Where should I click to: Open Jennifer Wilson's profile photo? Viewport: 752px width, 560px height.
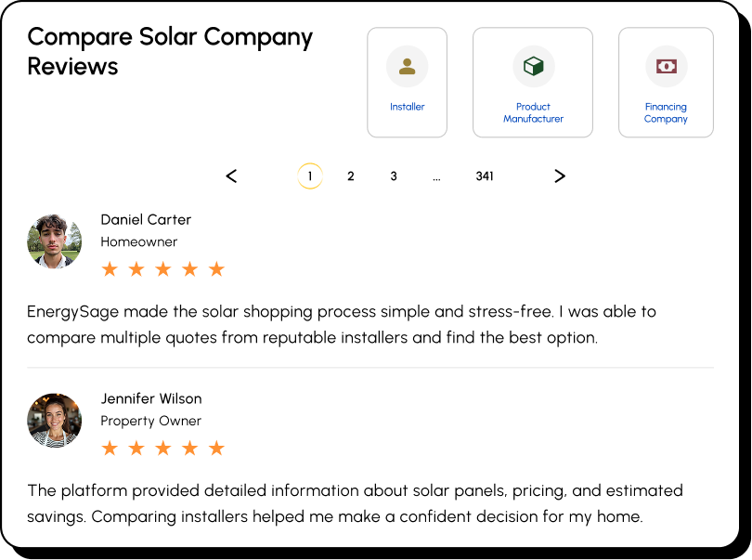coord(54,421)
